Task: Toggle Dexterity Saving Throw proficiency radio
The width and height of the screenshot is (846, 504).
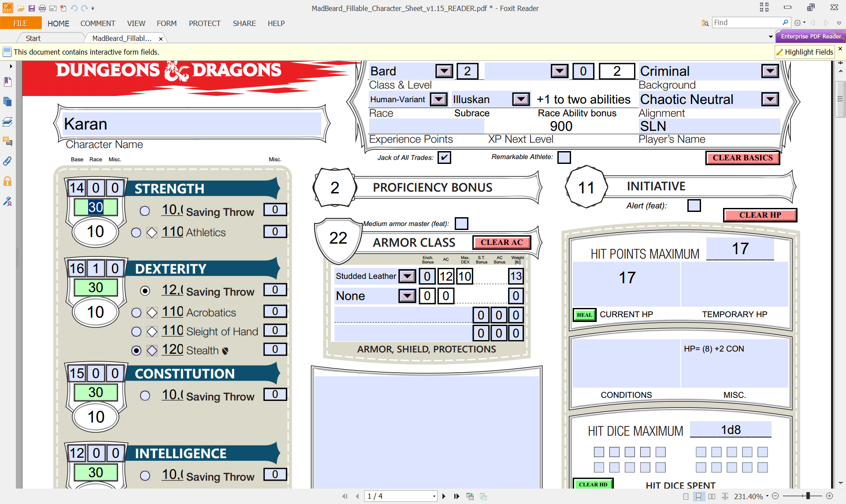Action: pos(145,291)
